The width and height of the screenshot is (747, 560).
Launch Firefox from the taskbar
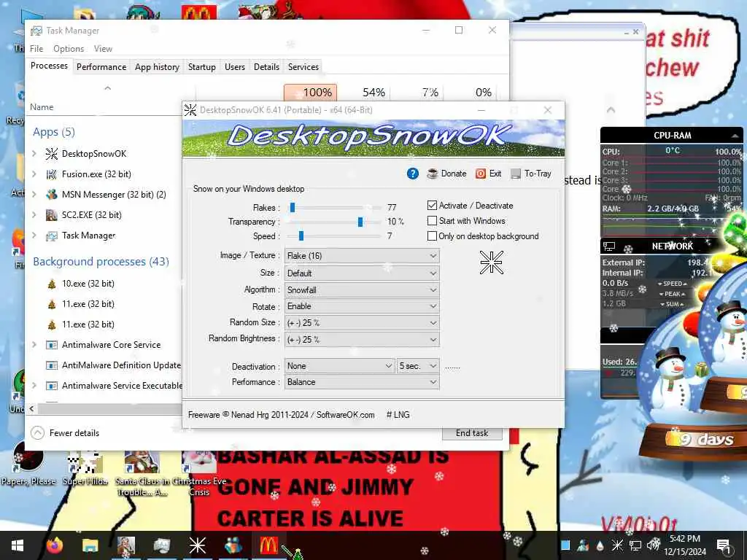point(55,545)
